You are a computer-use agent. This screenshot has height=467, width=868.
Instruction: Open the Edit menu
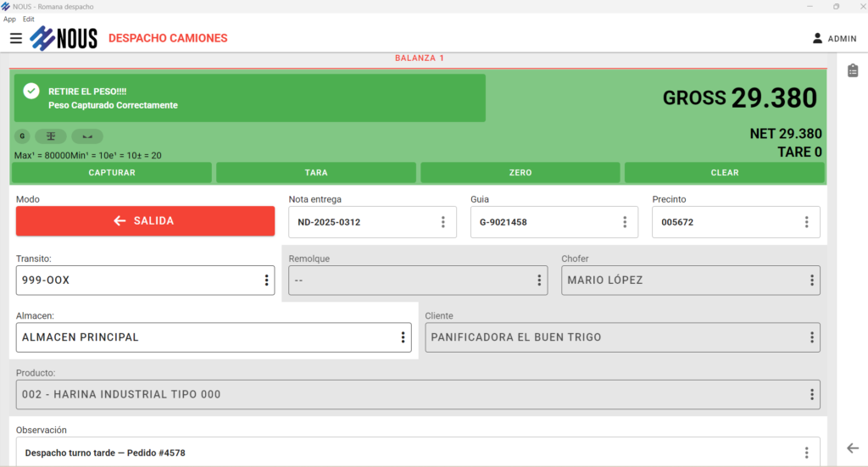[x=29, y=19]
